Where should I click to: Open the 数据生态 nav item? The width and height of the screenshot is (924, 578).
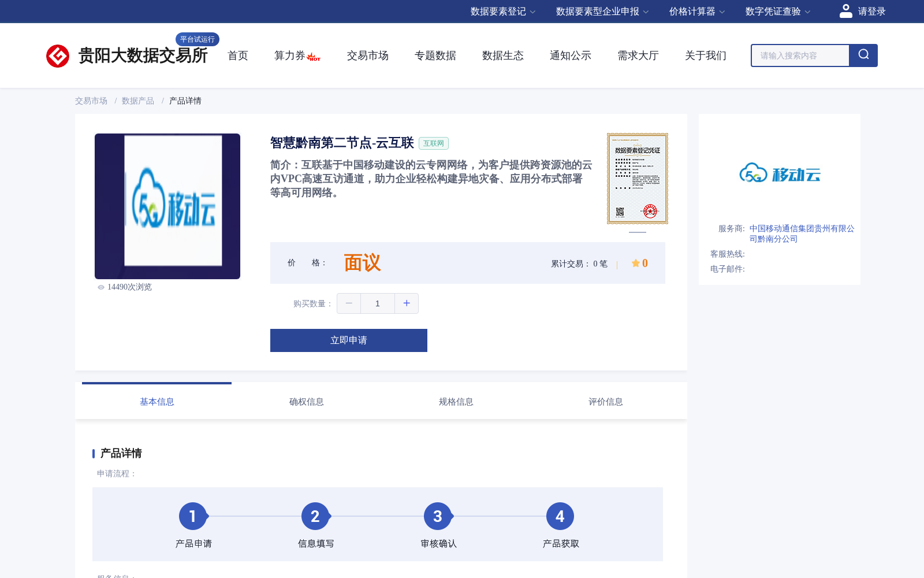click(x=503, y=55)
